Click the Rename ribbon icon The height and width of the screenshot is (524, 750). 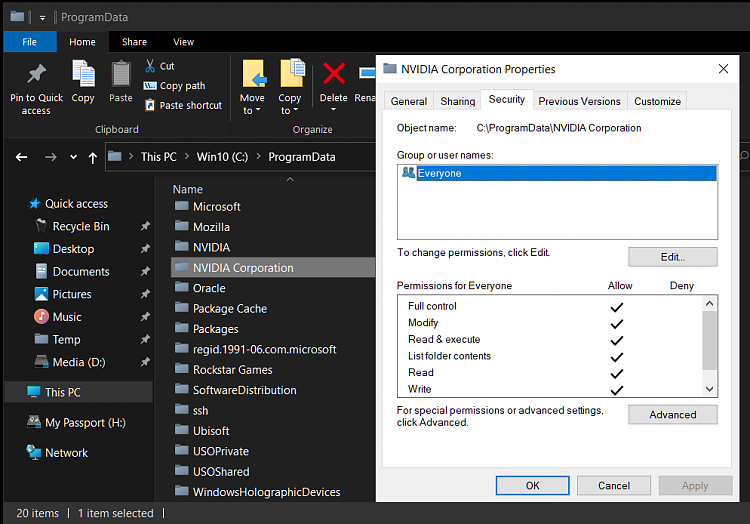click(367, 73)
